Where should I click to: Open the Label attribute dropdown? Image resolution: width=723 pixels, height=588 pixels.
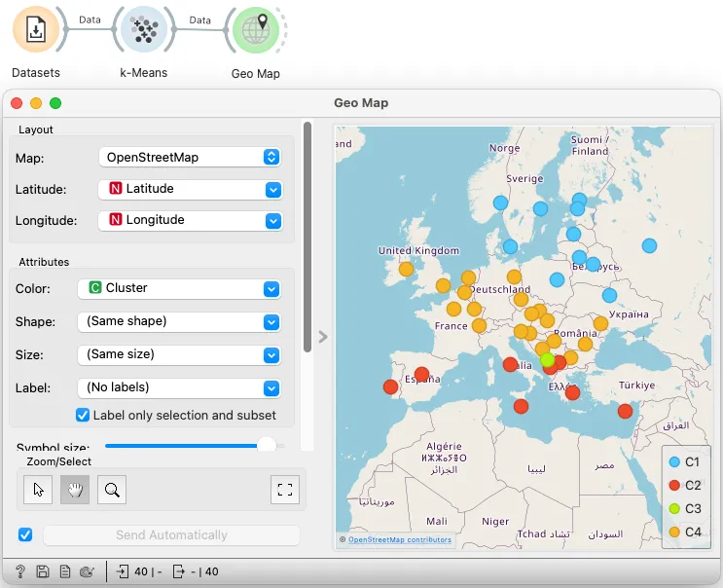pos(179,387)
